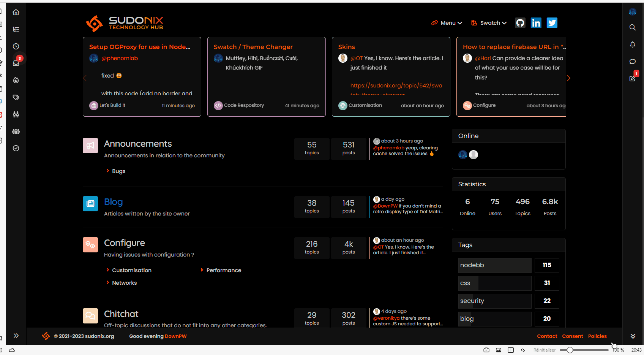Open the Blog category

click(x=113, y=202)
